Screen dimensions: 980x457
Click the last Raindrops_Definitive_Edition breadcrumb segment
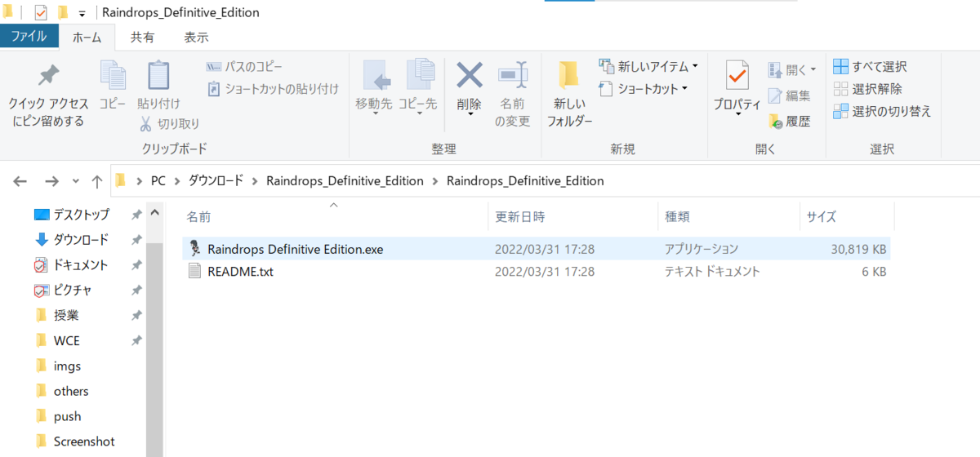(x=525, y=181)
